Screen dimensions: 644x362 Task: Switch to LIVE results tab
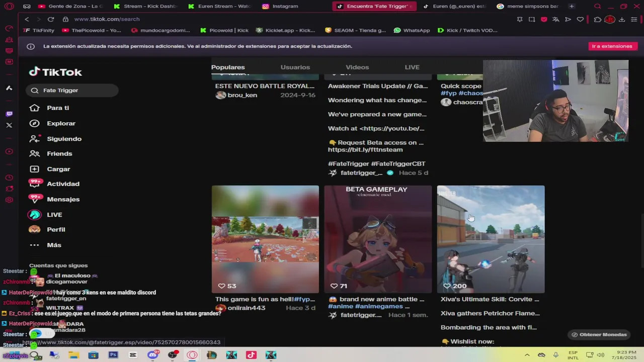pos(412,67)
